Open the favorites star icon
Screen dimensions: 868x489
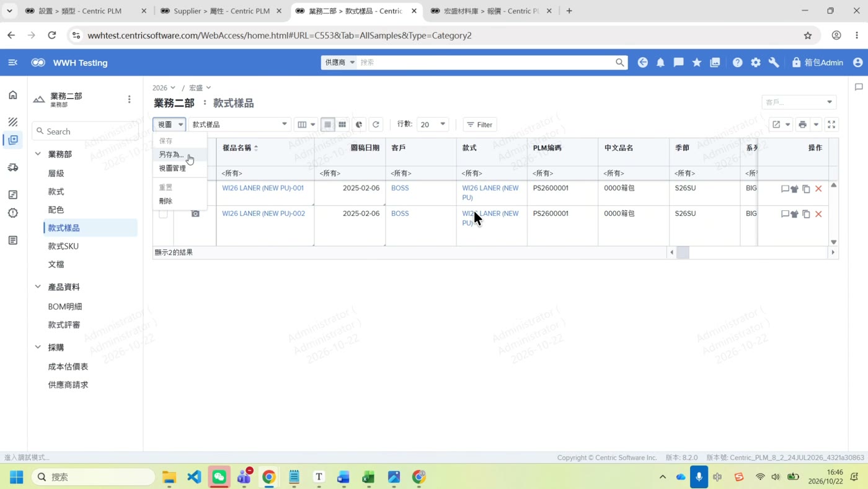click(697, 63)
